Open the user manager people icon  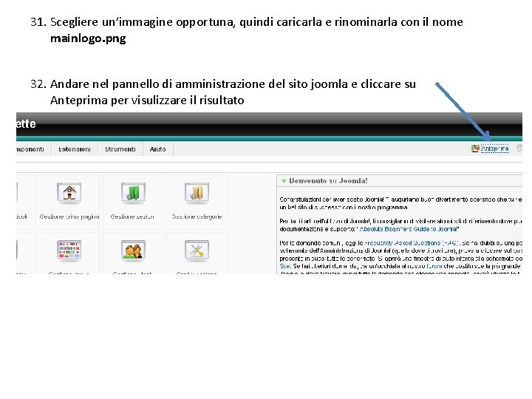click(133, 250)
